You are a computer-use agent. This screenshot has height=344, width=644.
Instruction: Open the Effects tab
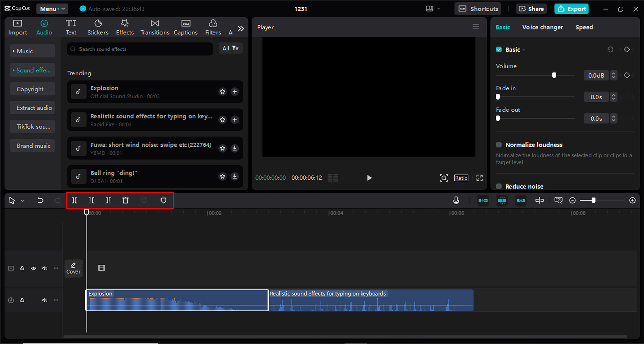125,27
